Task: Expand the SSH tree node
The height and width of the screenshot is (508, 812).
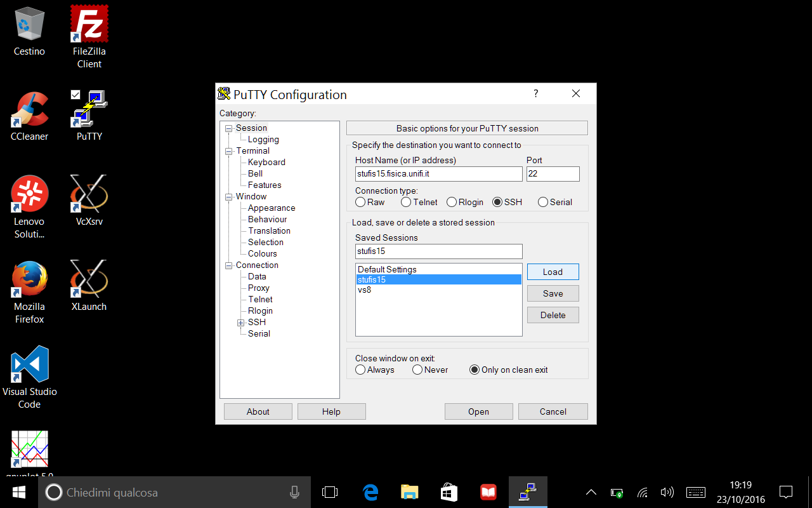Action: (240, 323)
